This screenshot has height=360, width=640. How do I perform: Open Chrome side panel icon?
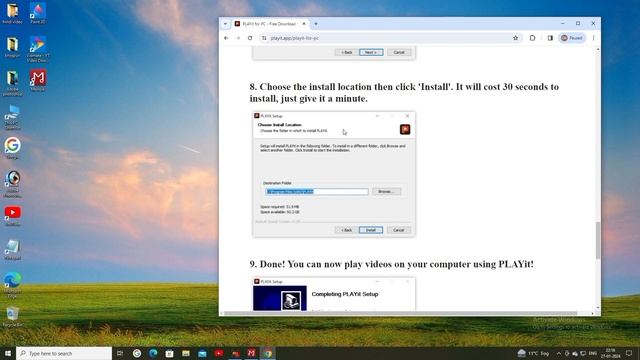[550, 38]
